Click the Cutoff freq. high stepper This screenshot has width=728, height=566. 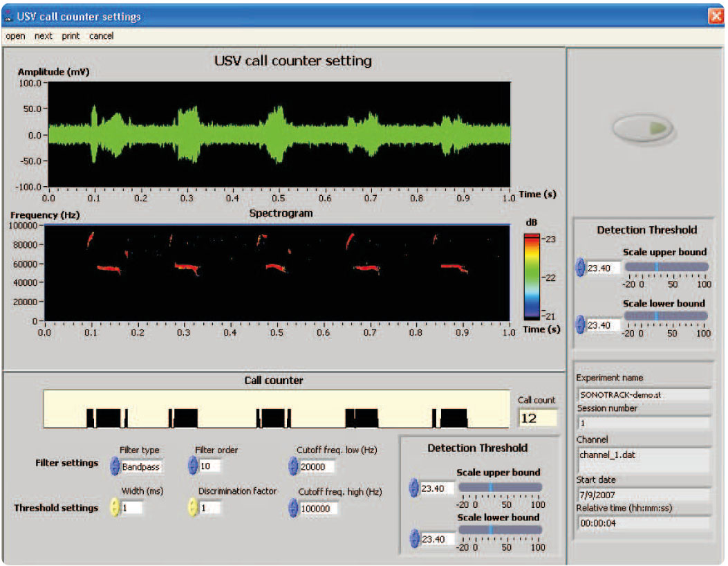click(293, 508)
